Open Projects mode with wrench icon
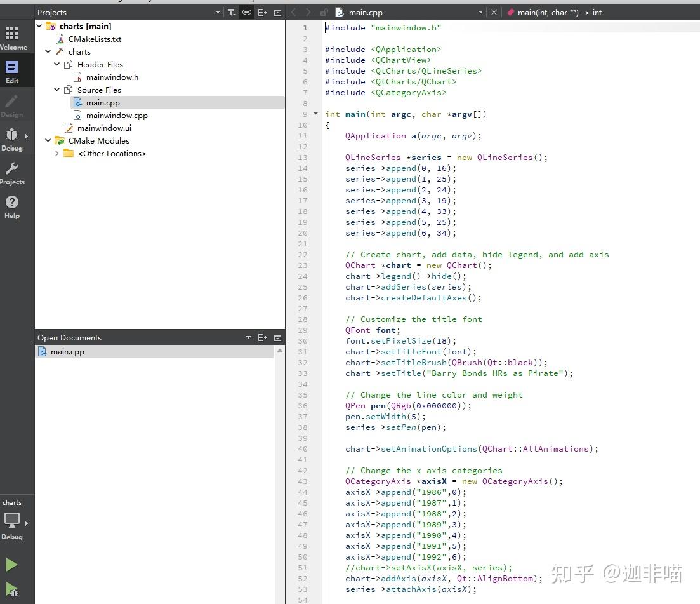Image resolution: width=700 pixels, height=604 pixels. pyautogui.click(x=12, y=173)
